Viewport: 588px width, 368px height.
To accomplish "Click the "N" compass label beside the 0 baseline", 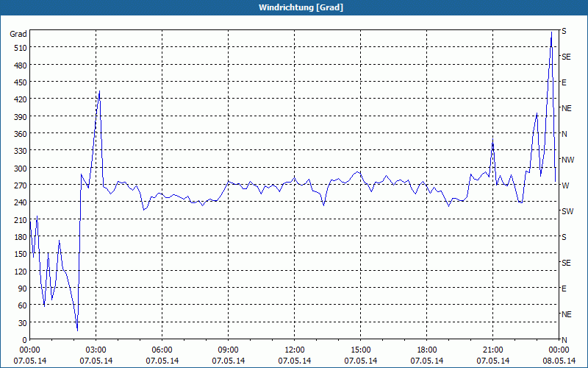I will pyautogui.click(x=564, y=340).
